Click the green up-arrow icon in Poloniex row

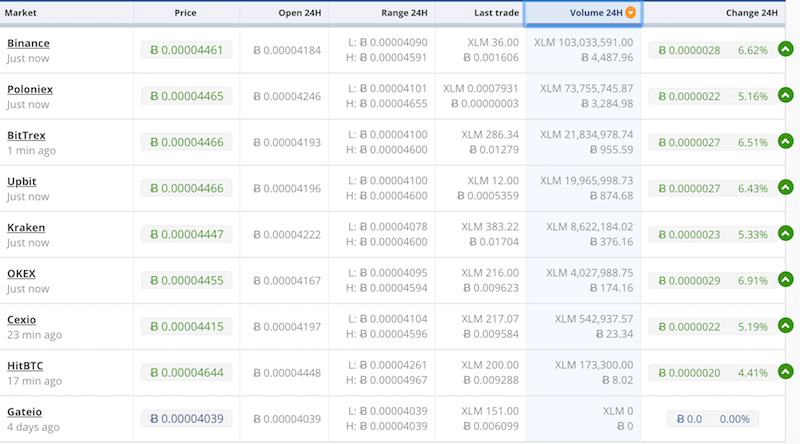pos(786,95)
